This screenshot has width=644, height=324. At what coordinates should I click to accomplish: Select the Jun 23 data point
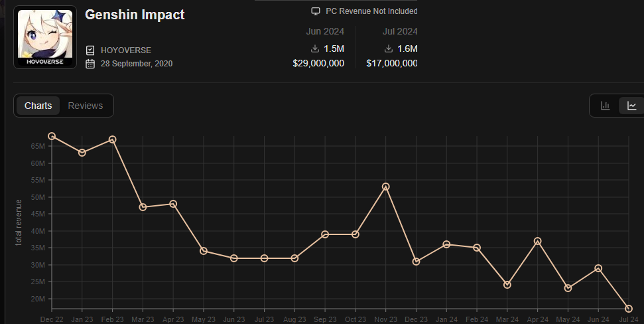[x=234, y=258]
